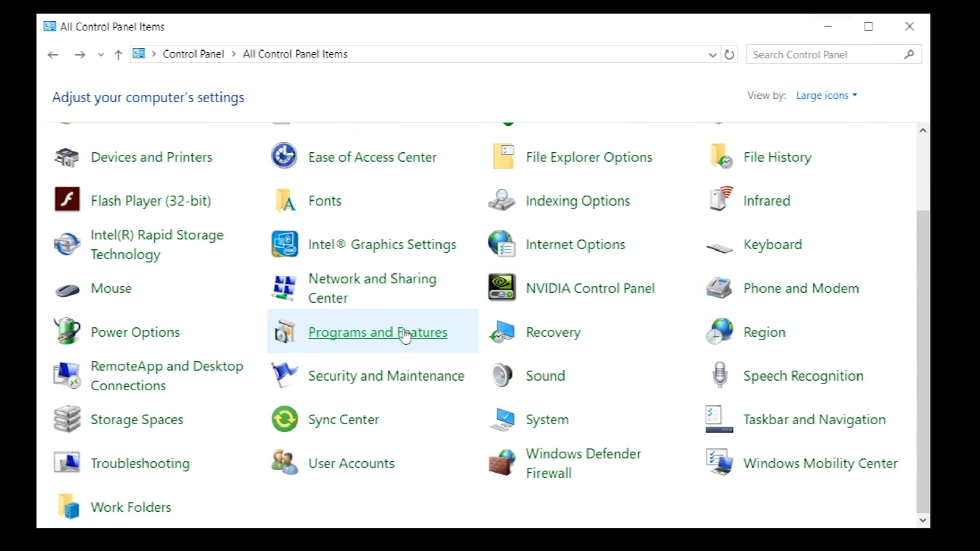The image size is (980, 551).
Task: Select 'All Control Panel Items' breadcrumb segment
Action: pos(295,54)
